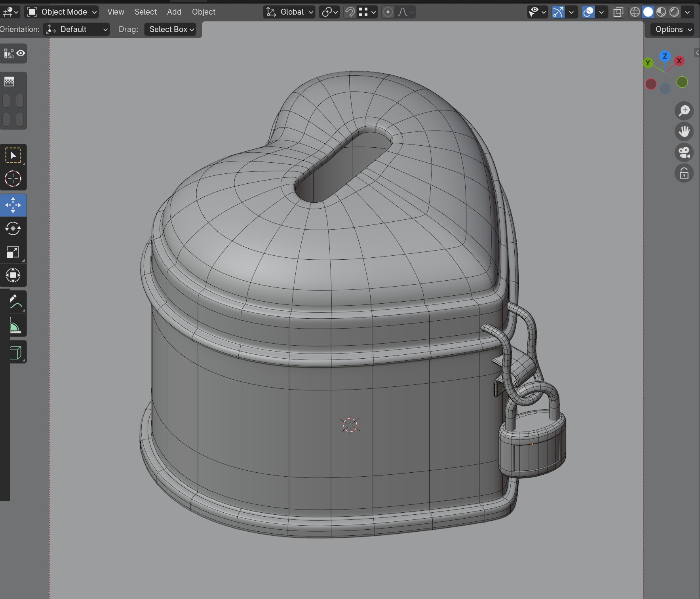The height and width of the screenshot is (599, 700).
Task: Open the visibility and selectability dropdown
Action: pos(537,12)
